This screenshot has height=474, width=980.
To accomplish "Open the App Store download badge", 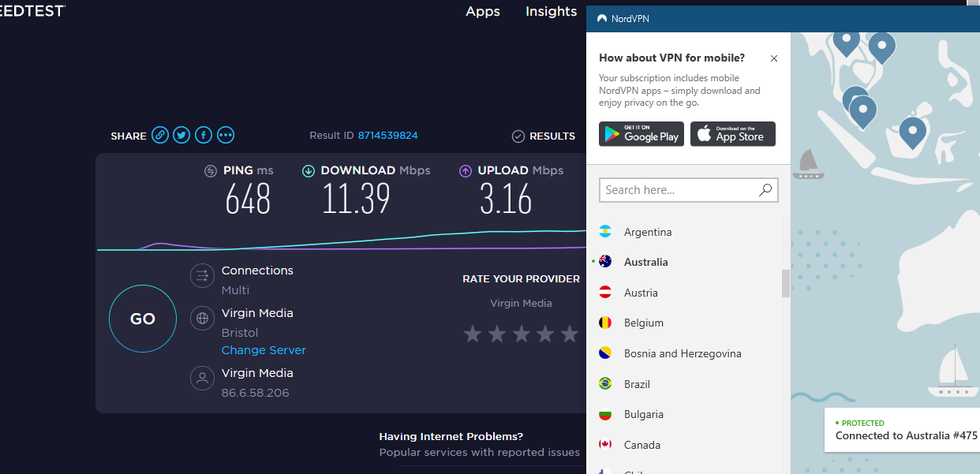I will pos(733,134).
